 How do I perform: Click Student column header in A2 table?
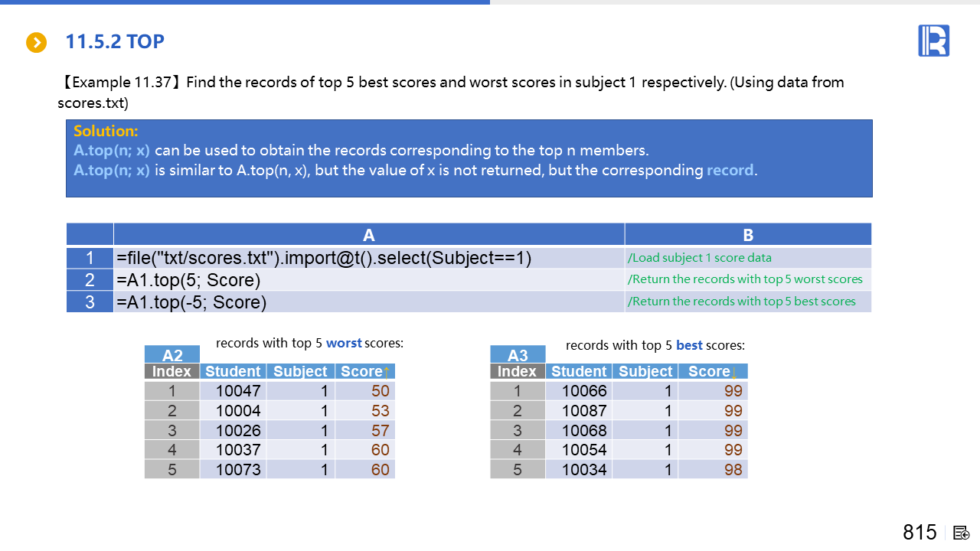(x=233, y=372)
